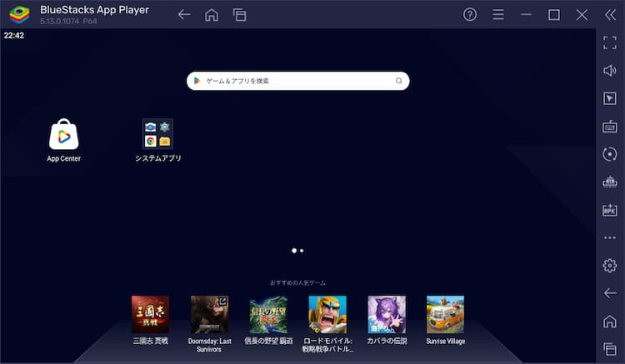Screen dimensions: 625x364
Task: Install APK from the sidebar
Action: (610, 210)
